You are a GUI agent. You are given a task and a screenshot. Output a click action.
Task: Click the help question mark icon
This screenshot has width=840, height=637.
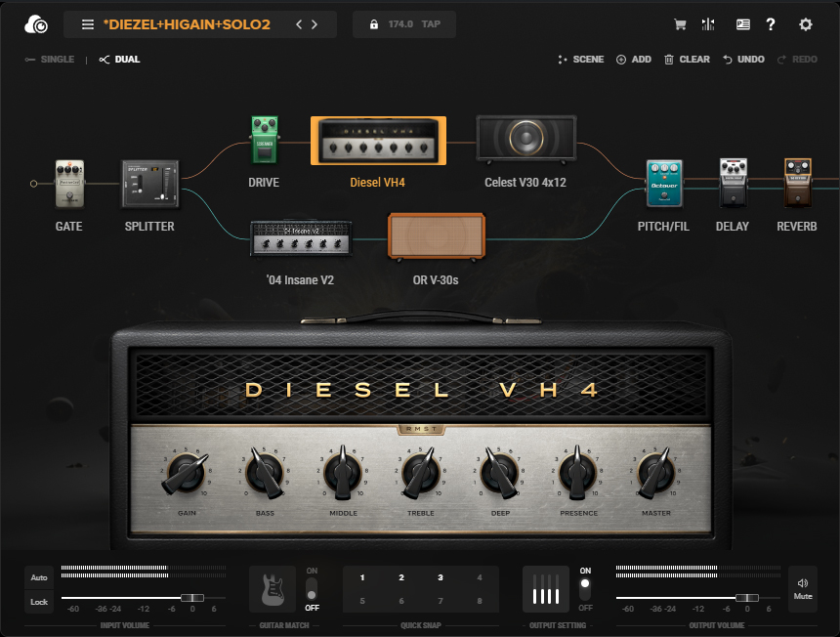point(771,24)
